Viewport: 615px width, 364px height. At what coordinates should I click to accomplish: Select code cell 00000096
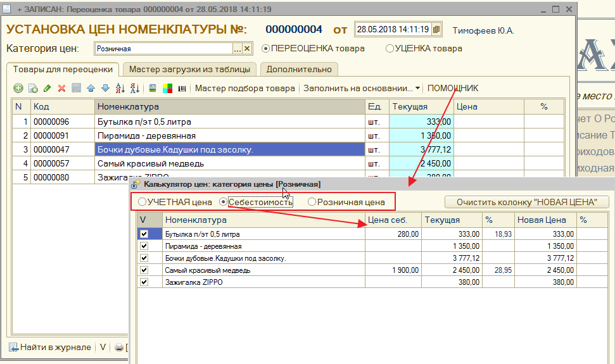pos(63,122)
